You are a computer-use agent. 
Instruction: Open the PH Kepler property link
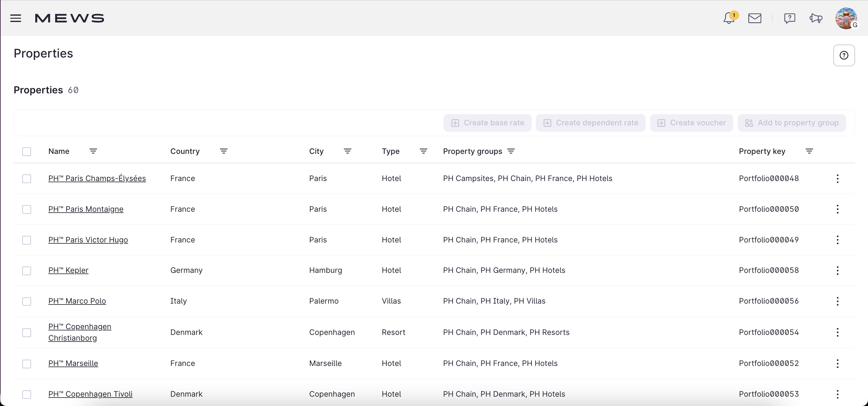point(68,270)
